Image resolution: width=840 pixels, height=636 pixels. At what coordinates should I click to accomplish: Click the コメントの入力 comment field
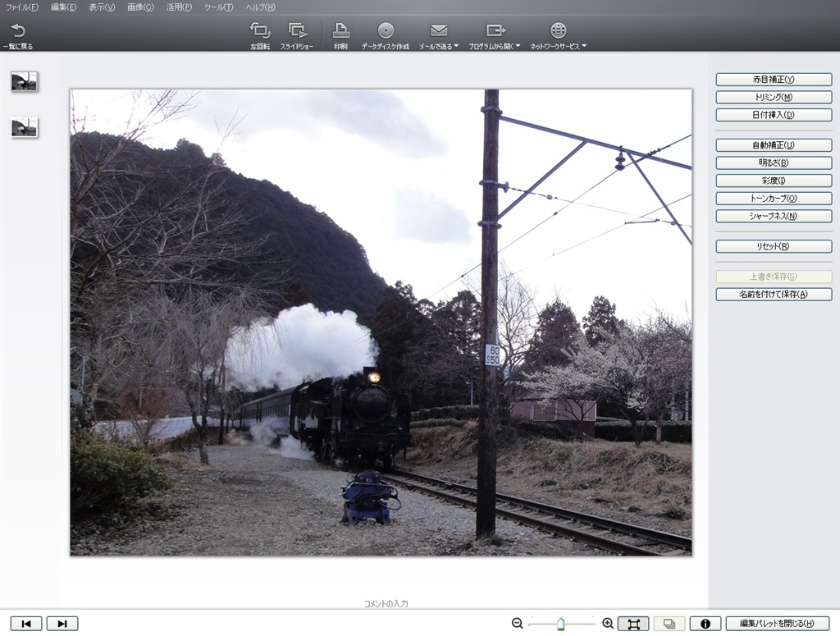(386, 603)
